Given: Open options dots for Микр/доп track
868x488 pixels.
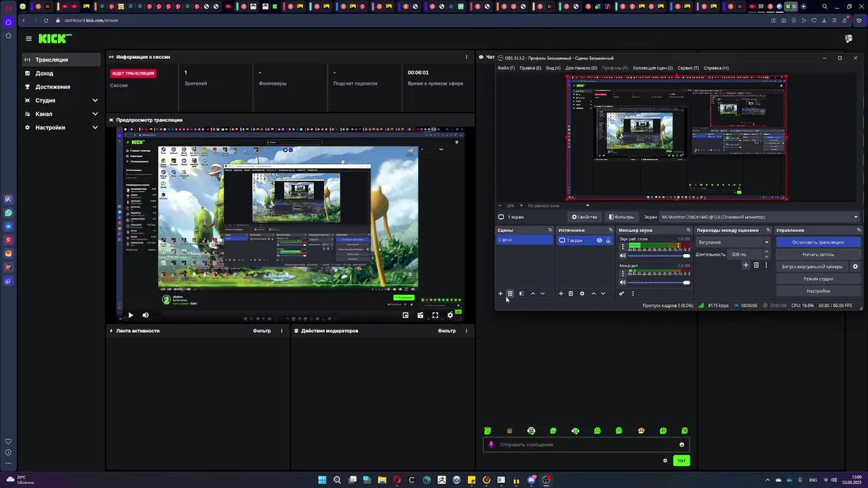Looking at the screenshot, I should (x=623, y=273).
